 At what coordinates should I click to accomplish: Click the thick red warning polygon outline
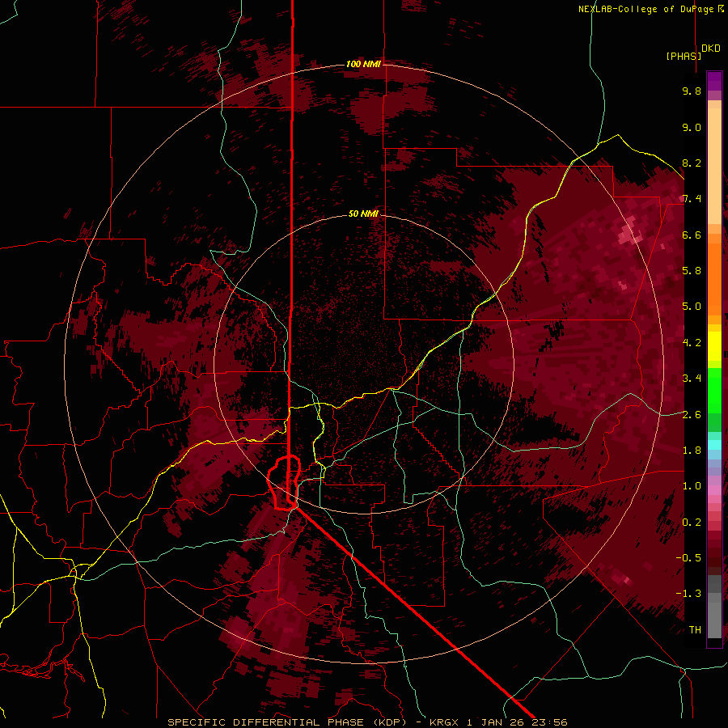pyautogui.click(x=284, y=483)
